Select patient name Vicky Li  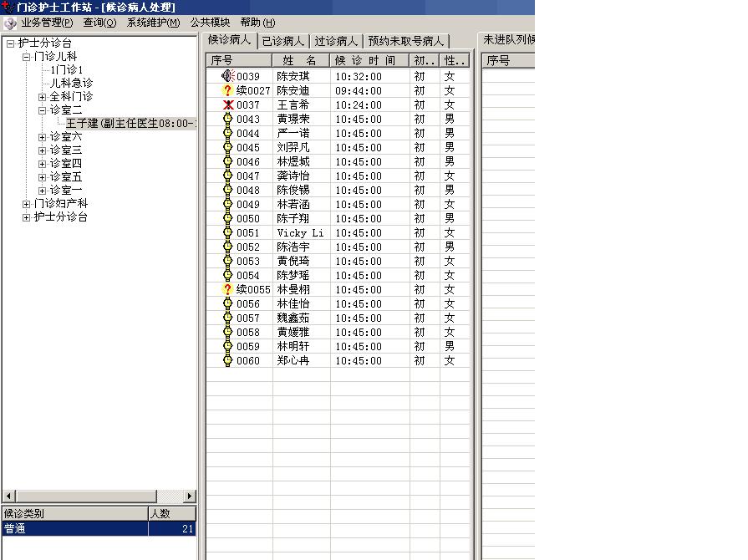point(300,233)
